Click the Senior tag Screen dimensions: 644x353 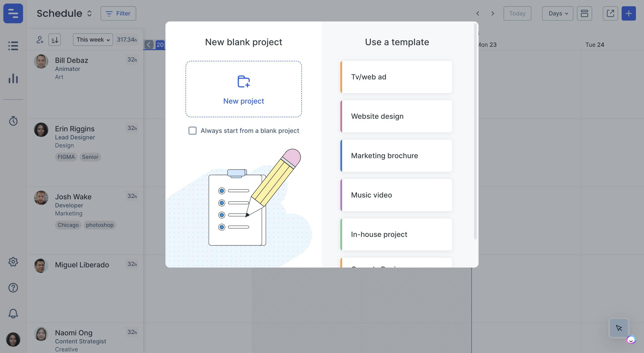click(90, 157)
